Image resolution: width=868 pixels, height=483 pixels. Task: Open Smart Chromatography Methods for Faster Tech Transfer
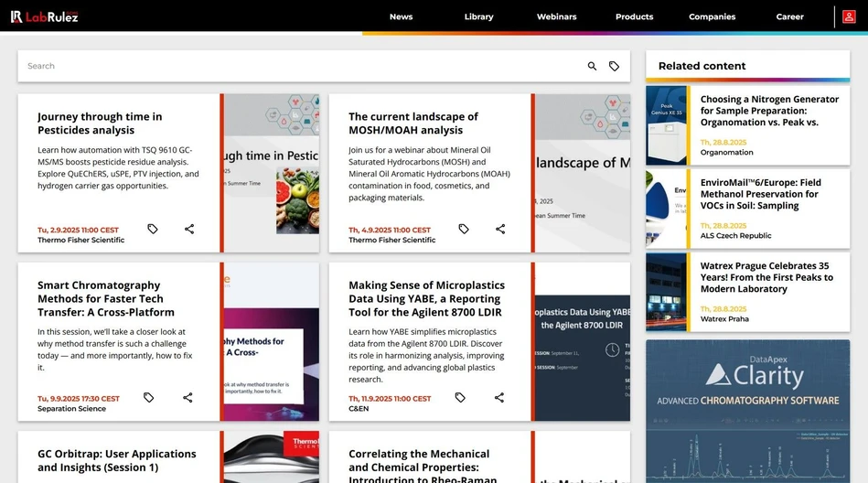[106, 298]
